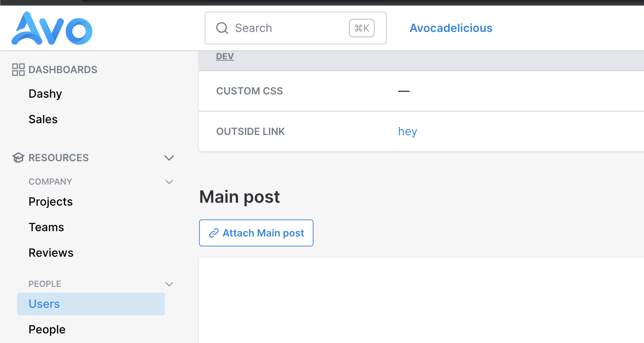
Task: Click the Resources graduation cap icon
Action: [x=18, y=158]
